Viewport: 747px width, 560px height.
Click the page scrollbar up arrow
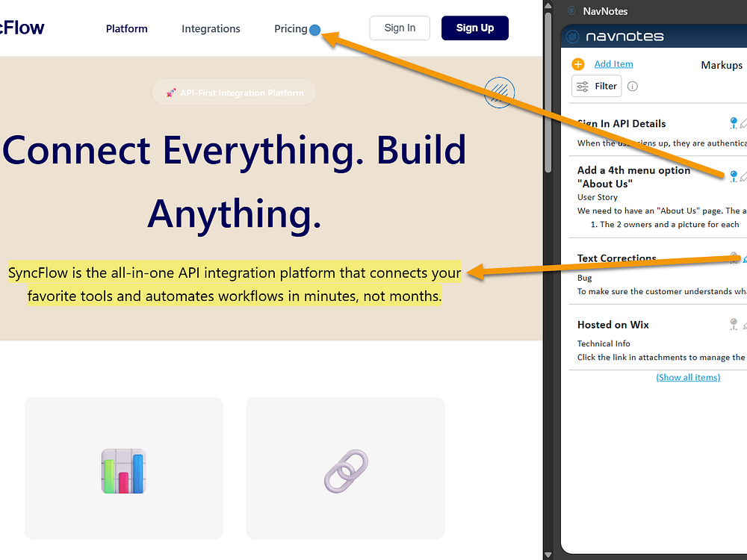pyautogui.click(x=548, y=6)
